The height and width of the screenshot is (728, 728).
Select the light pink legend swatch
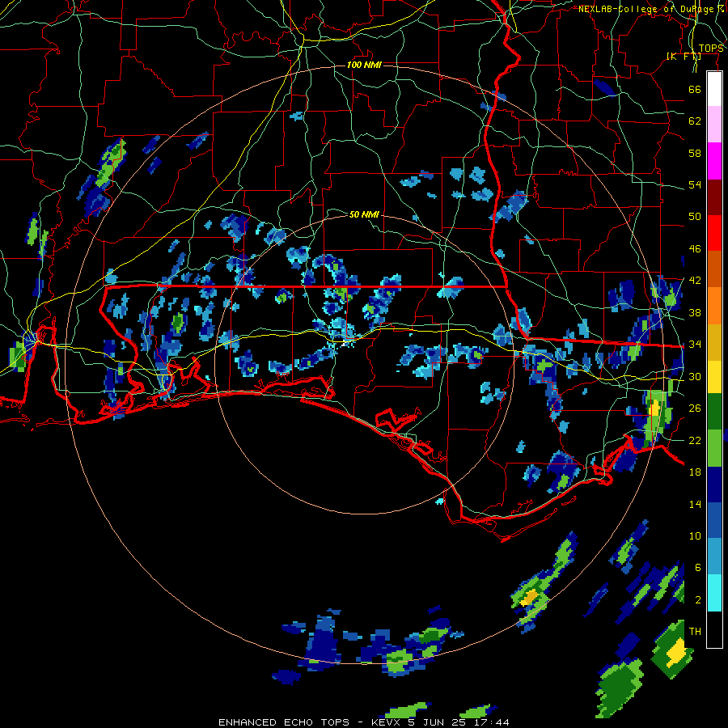point(714,124)
